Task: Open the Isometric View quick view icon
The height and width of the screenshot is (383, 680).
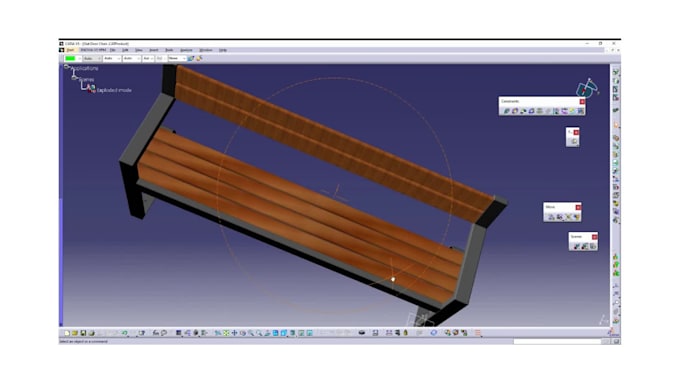Action: coord(283,333)
